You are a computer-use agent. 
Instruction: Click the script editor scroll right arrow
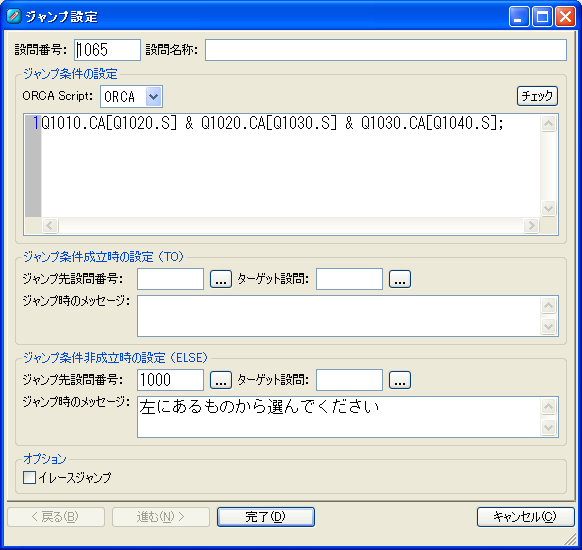[531, 225]
